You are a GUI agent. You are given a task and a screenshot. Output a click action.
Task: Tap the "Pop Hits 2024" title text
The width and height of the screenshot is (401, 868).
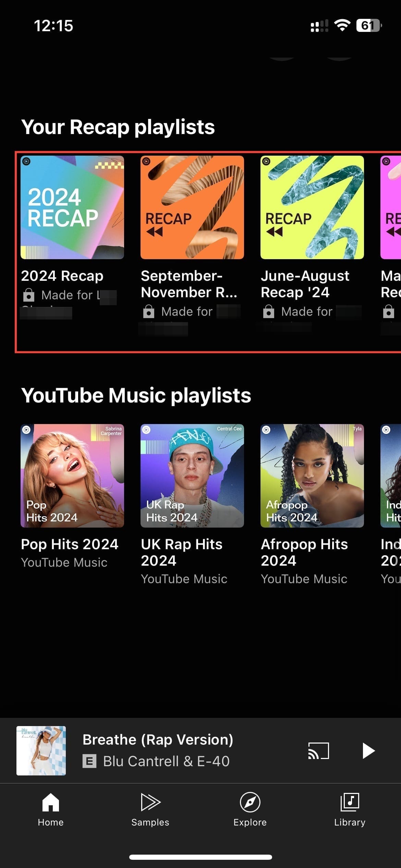pyautogui.click(x=70, y=544)
